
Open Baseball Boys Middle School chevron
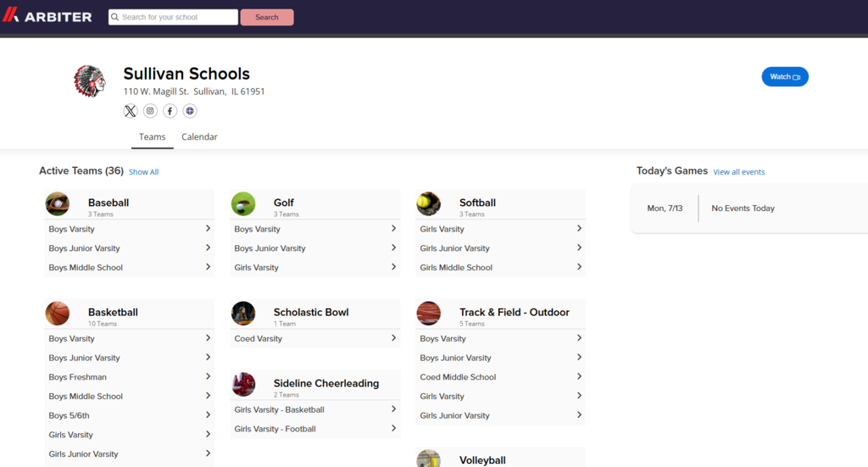tap(209, 267)
